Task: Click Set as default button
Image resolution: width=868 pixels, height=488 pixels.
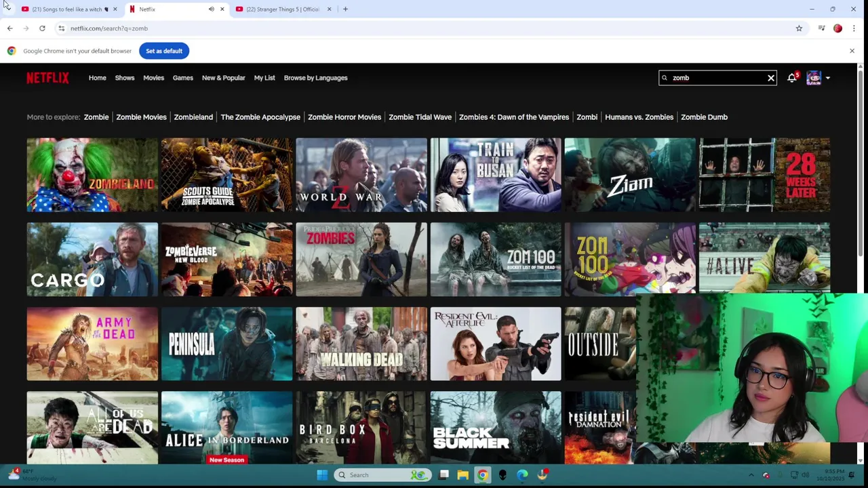Action: [x=164, y=51]
